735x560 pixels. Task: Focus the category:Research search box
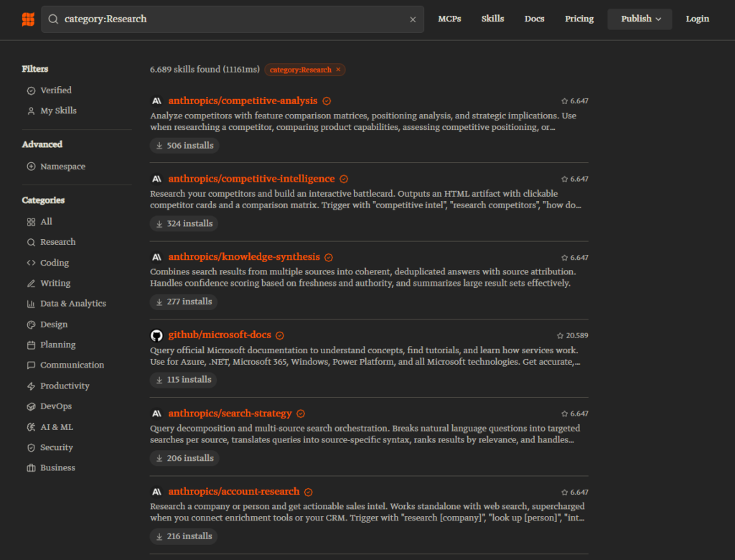(233, 19)
